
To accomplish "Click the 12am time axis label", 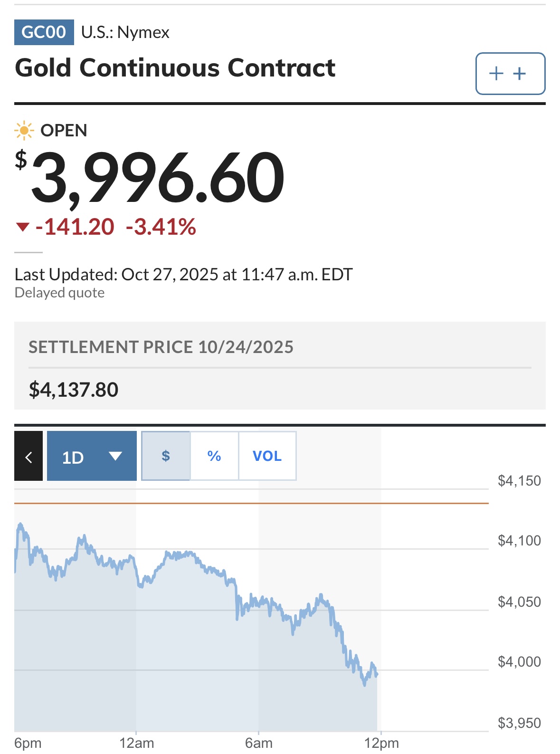I will [136, 743].
